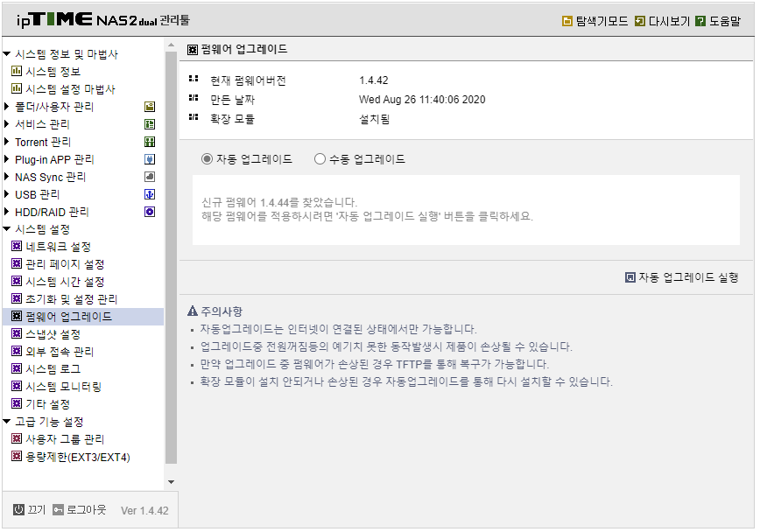Collapse the 고급 기능 설정 section
Viewport: 760px width, 532px height.
[x=7, y=421]
